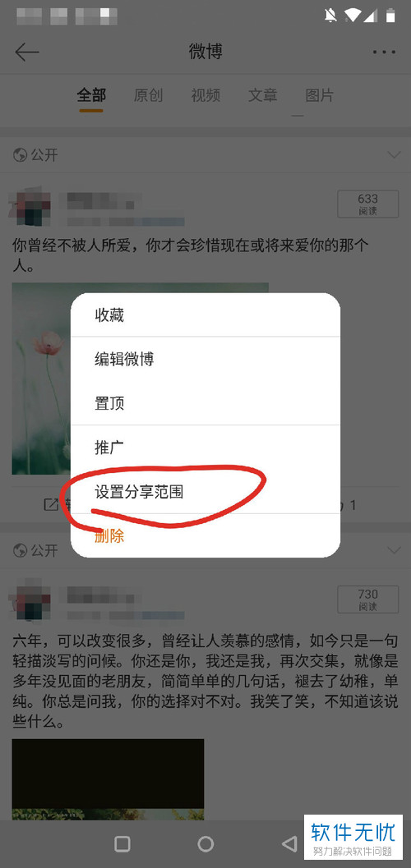Switch to the 原创 tab
The height and width of the screenshot is (868, 411).
(148, 95)
